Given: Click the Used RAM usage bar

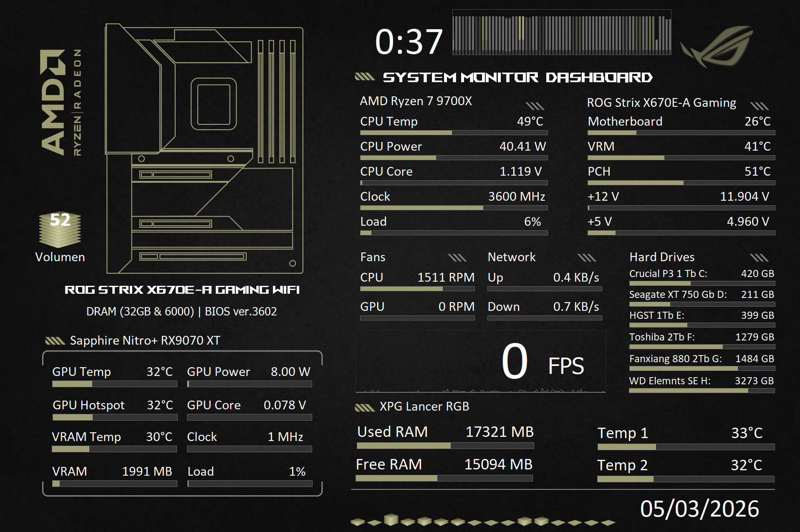Looking at the screenshot, I should 445,446.
